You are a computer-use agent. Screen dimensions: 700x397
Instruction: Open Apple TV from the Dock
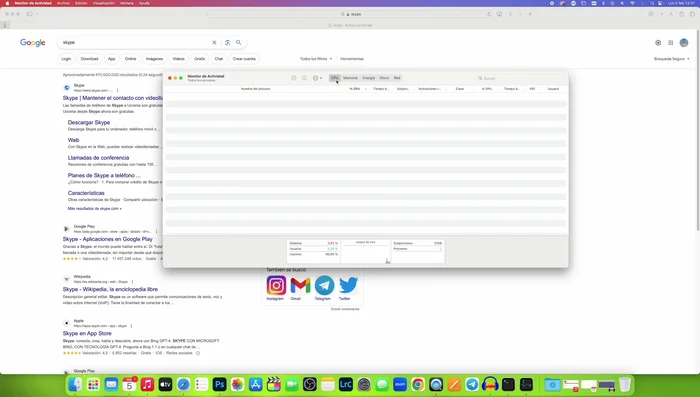pyautogui.click(x=165, y=384)
